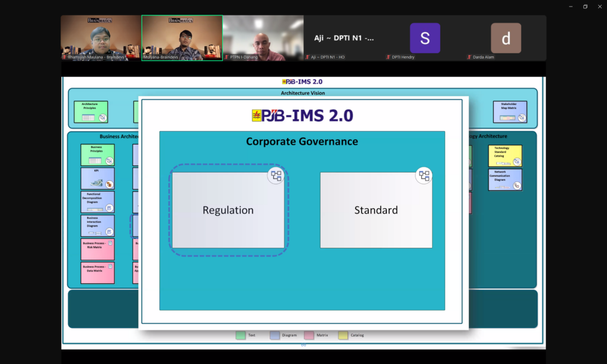This screenshot has height=364, width=607.
Task: Open Business Process - Data Matrix box
Action: click(x=97, y=273)
